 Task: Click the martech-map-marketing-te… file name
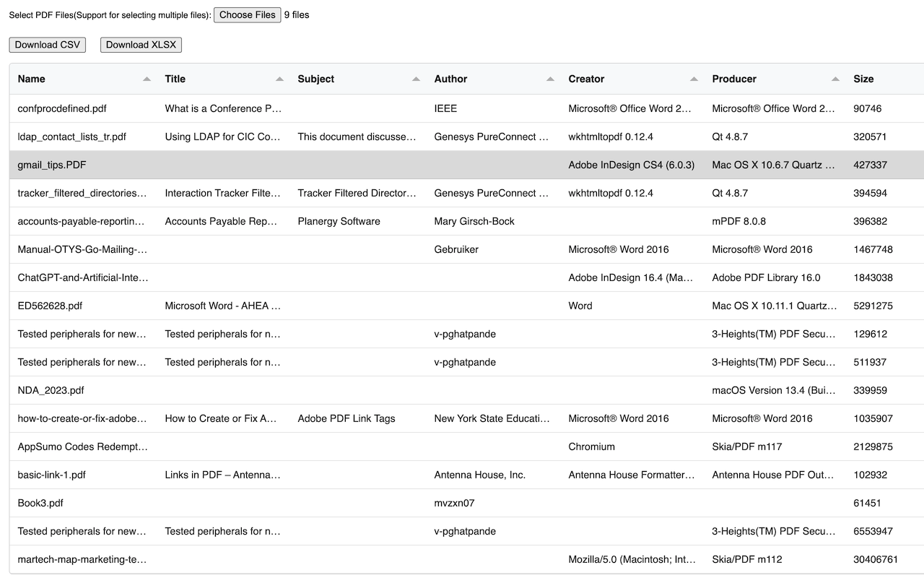(82, 559)
